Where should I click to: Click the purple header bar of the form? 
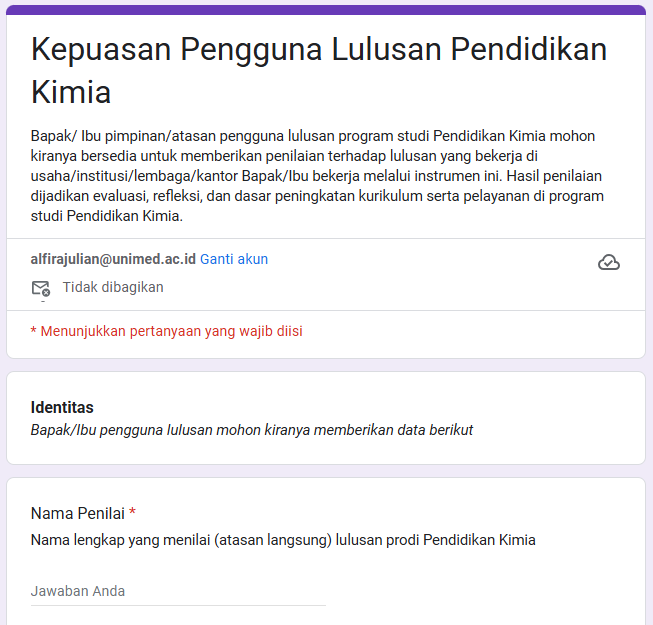coord(326,10)
